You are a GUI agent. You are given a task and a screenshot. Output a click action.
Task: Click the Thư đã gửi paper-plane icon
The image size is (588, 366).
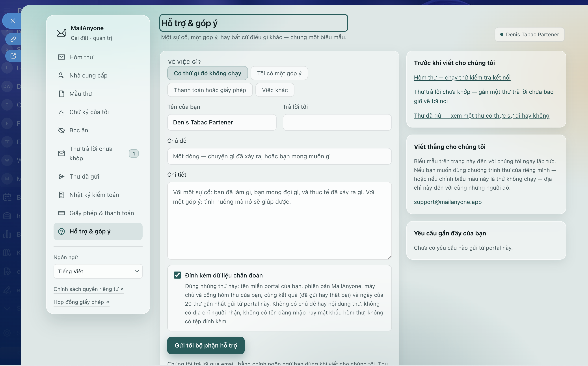coord(61,176)
